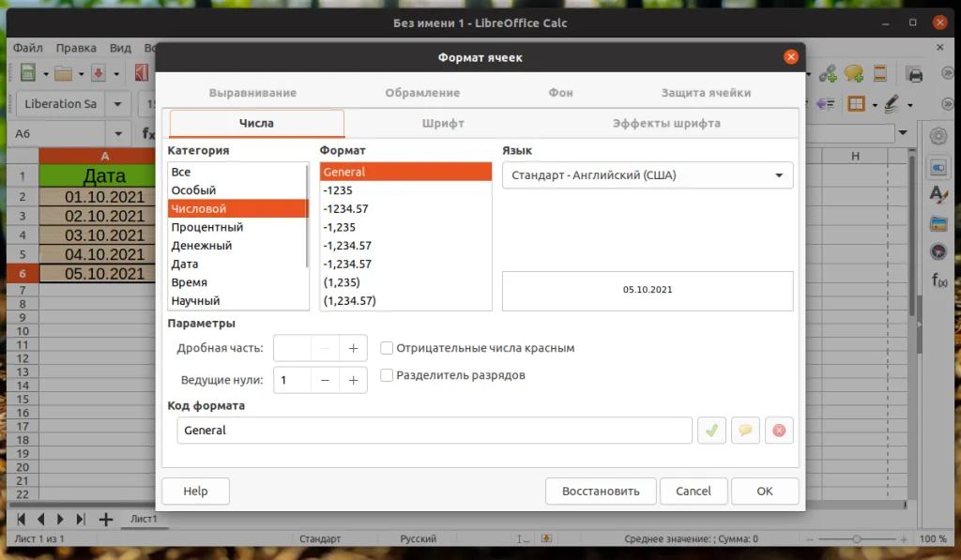
Task: Open the Name Box dropdown showing A6
Action: [117, 133]
